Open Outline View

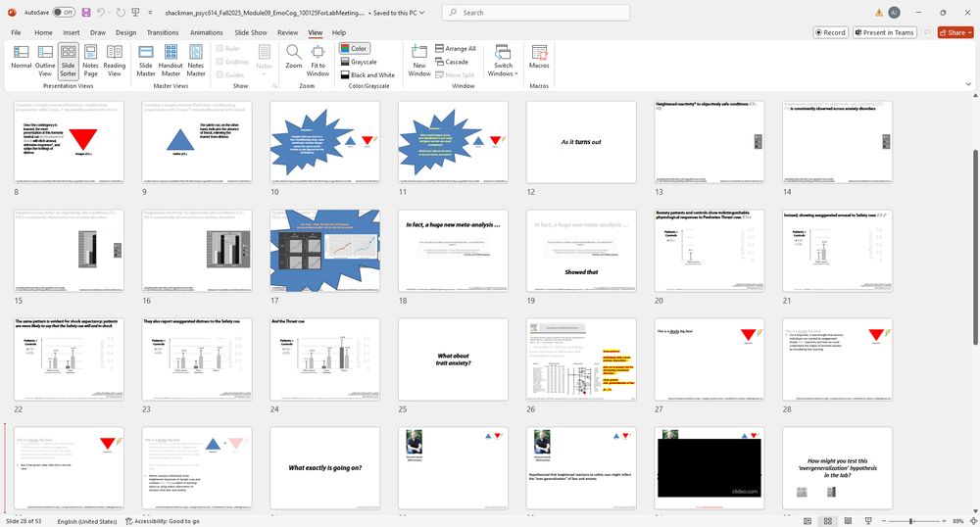pos(45,60)
